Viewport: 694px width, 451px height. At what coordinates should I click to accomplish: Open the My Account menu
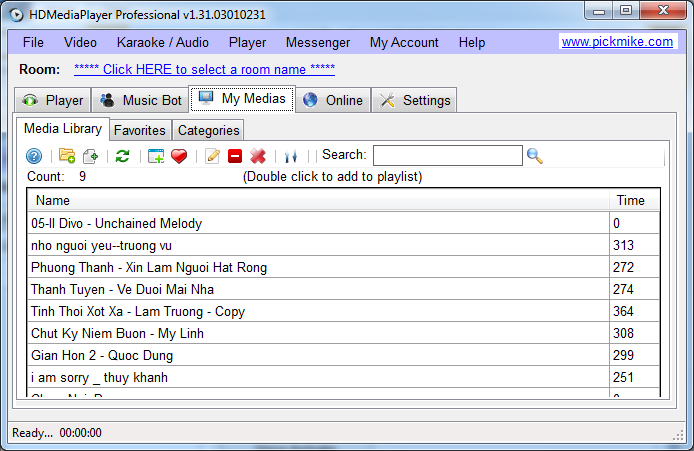coord(404,42)
